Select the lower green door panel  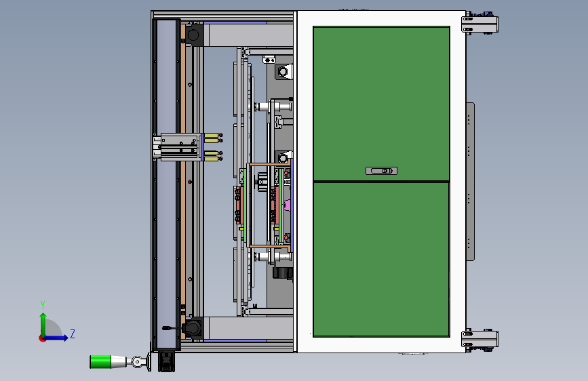pyautogui.click(x=381, y=260)
